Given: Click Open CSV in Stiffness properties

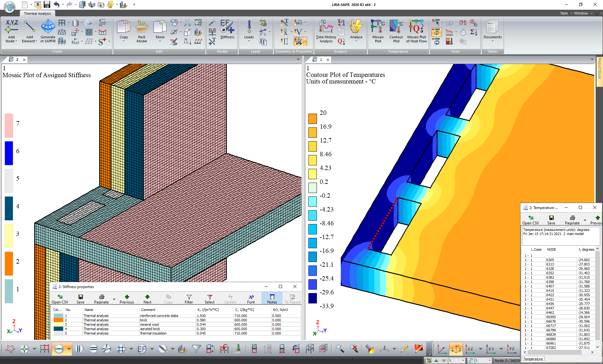Looking at the screenshot, I should click(x=60, y=298).
